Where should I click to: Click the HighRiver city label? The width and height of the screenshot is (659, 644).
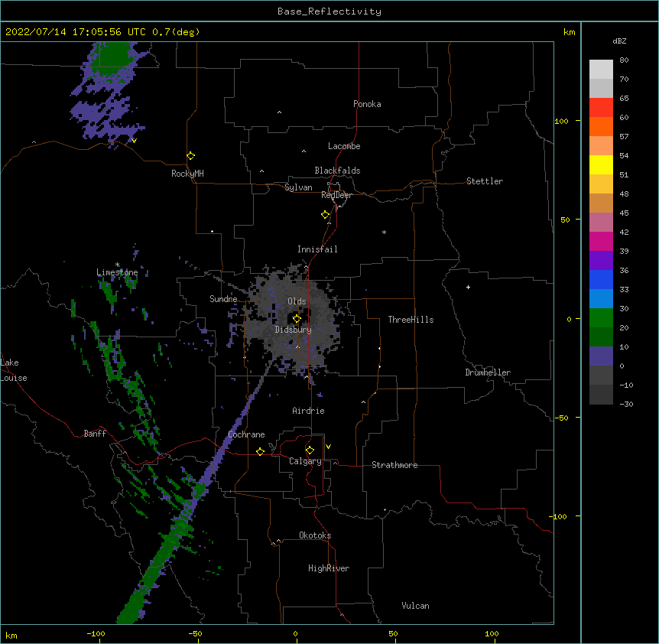[329, 568]
